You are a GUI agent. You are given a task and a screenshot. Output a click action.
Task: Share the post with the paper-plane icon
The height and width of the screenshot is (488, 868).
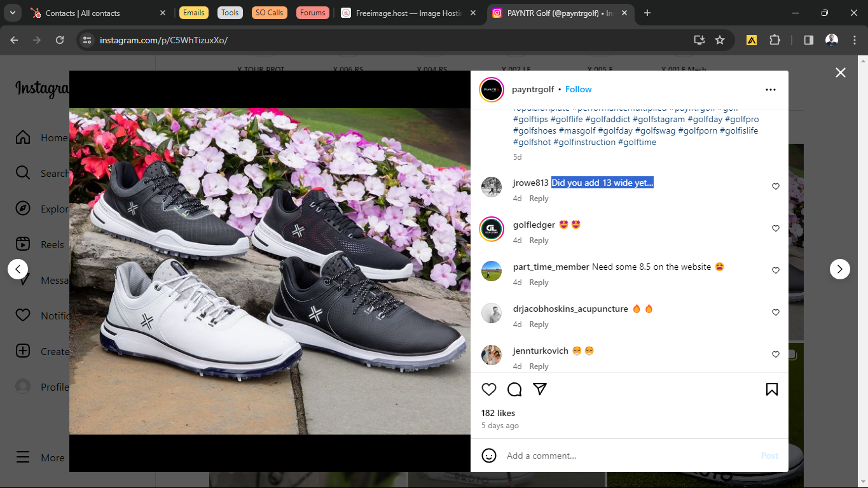pyautogui.click(x=540, y=389)
